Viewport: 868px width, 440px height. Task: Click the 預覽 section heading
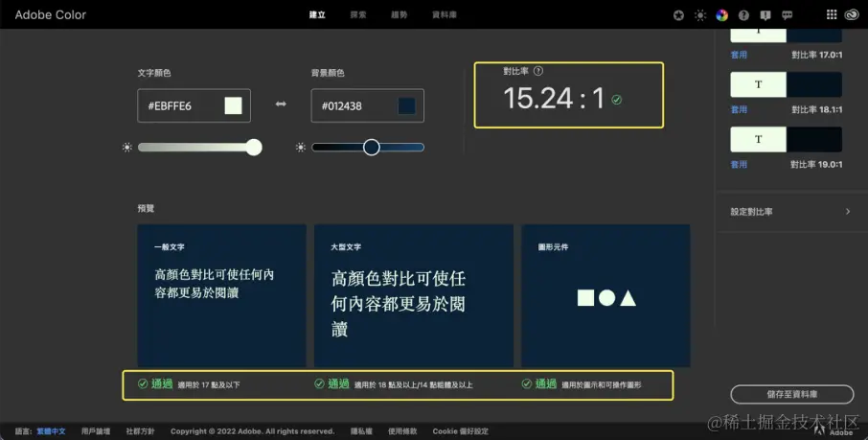146,208
